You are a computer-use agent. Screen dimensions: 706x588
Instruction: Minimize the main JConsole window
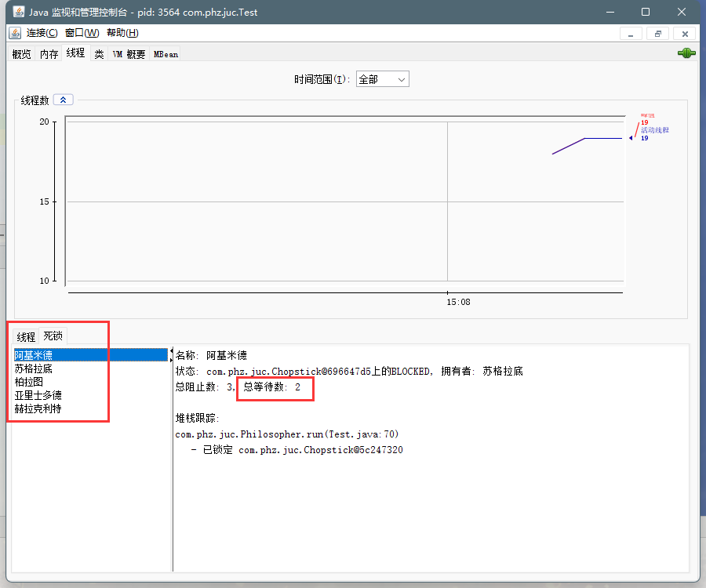point(610,12)
